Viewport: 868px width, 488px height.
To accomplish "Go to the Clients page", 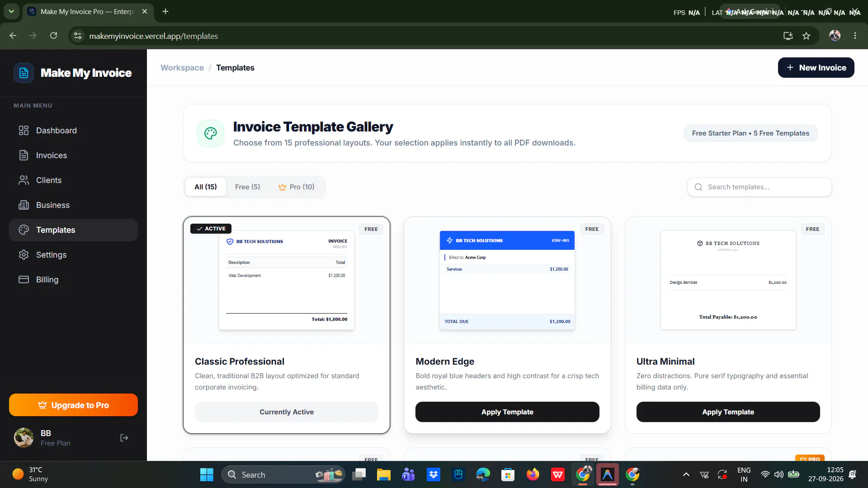I will [x=73, y=180].
